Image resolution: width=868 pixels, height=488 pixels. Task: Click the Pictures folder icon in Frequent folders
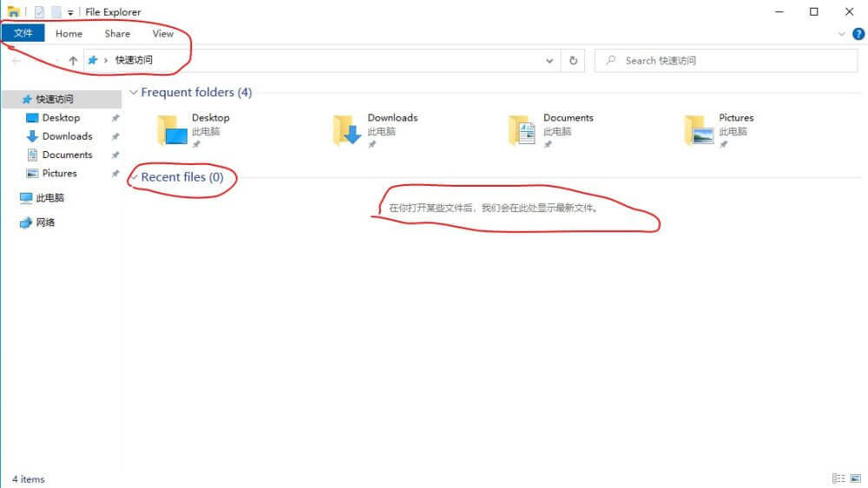[x=699, y=130]
